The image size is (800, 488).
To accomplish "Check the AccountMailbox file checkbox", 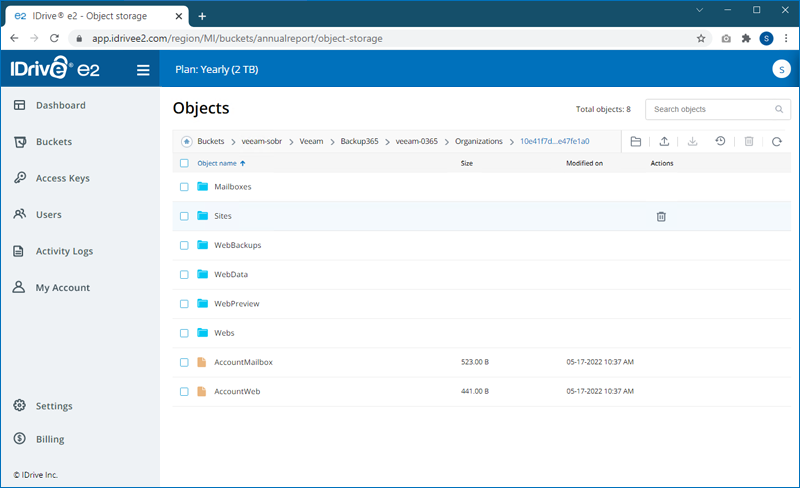I will coord(184,362).
